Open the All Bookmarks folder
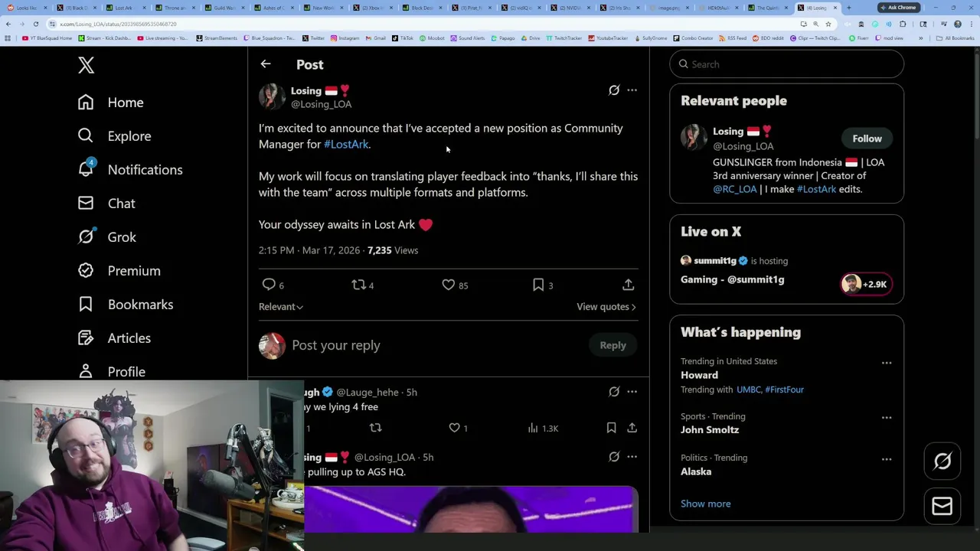This screenshot has width=980, height=551. [955, 37]
